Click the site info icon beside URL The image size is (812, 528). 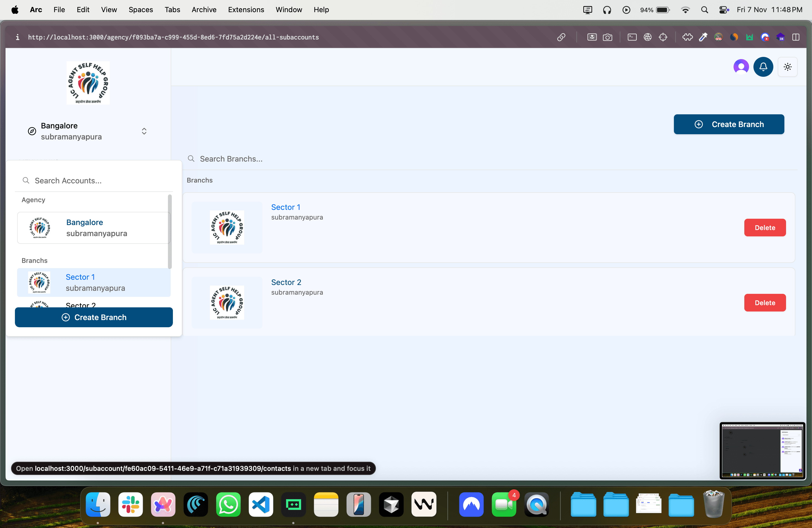point(17,37)
